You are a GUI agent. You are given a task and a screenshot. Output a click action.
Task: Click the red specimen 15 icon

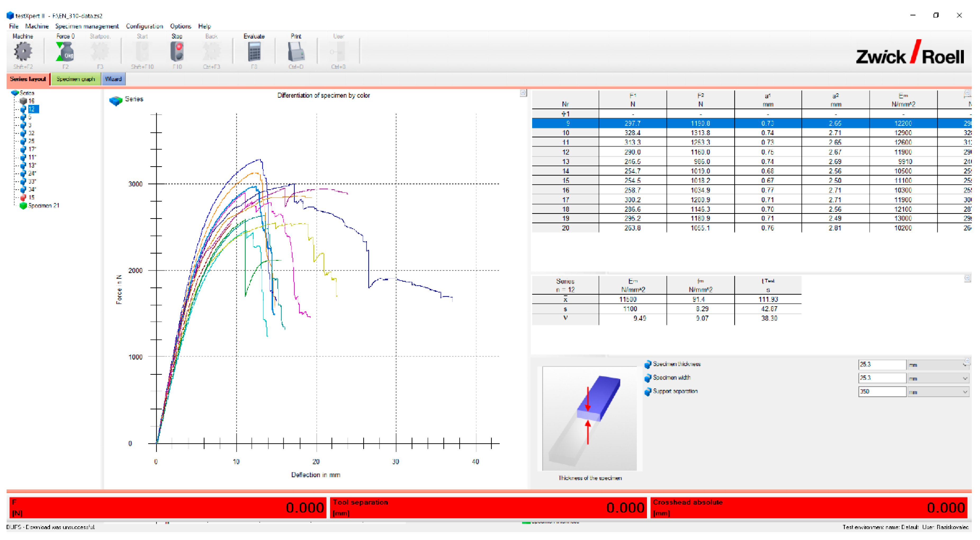[23, 198]
